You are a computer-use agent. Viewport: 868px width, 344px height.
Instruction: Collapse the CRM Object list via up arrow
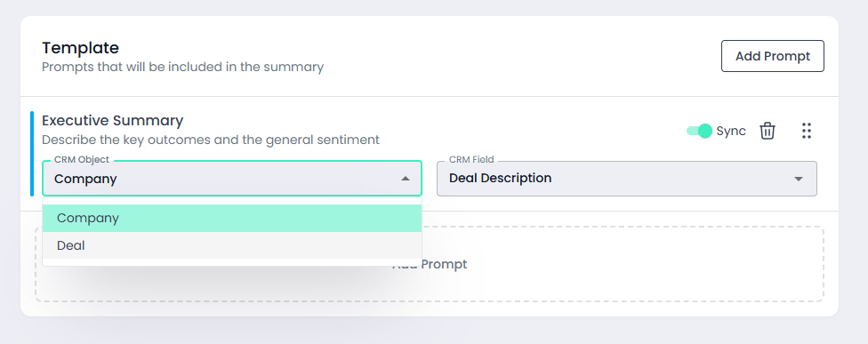click(x=406, y=179)
